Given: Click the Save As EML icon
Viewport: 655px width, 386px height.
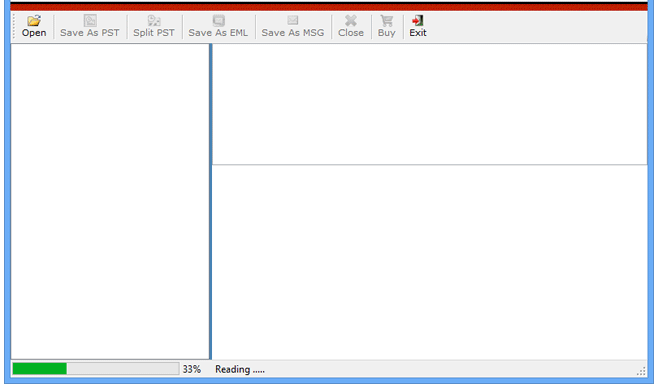Looking at the screenshot, I should [218, 20].
